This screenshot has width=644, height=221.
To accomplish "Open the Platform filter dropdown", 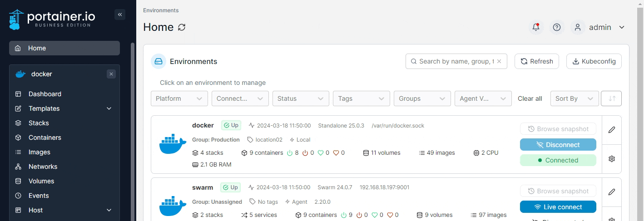I will coord(179,98).
